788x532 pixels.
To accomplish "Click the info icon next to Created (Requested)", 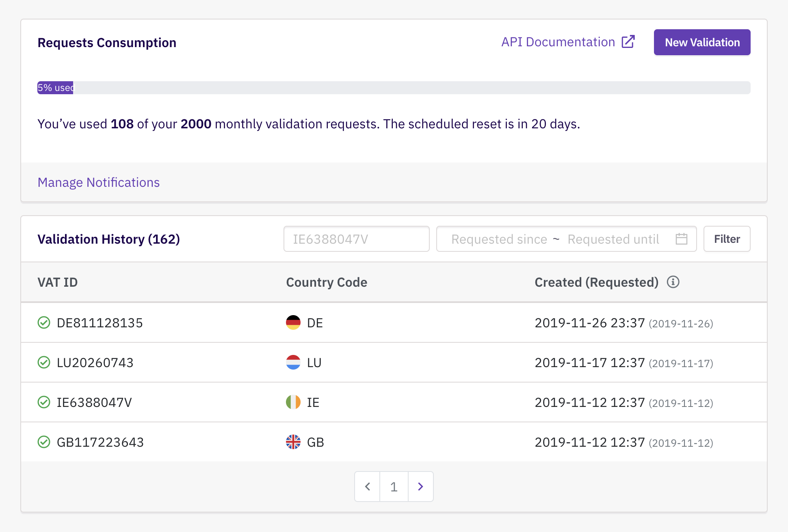I will 673,282.
